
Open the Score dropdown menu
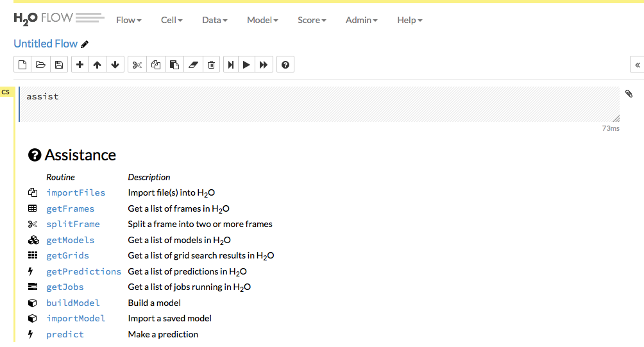[x=312, y=20]
